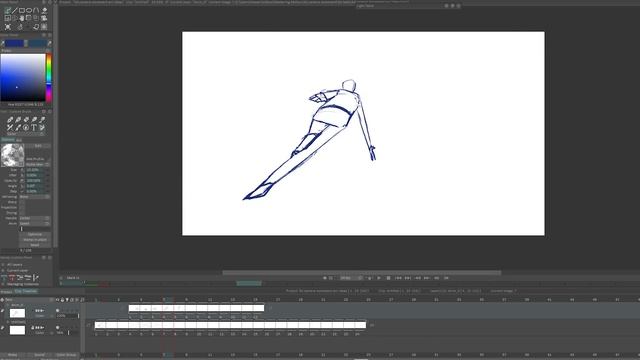Image resolution: width=640 pixels, height=360 pixels.
Task: Open the brush mode dropdown beside thumbnail
Action: [38, 164]
